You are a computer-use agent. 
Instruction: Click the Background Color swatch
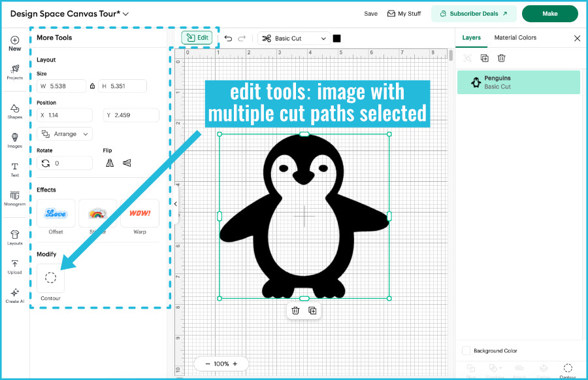[466, 351]
